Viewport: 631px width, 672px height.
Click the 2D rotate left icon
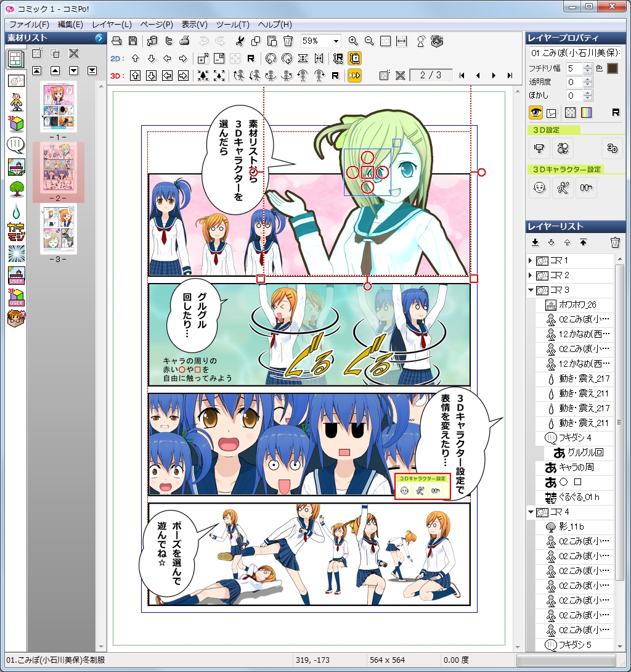pyautogui.click(x=271, y=59)
